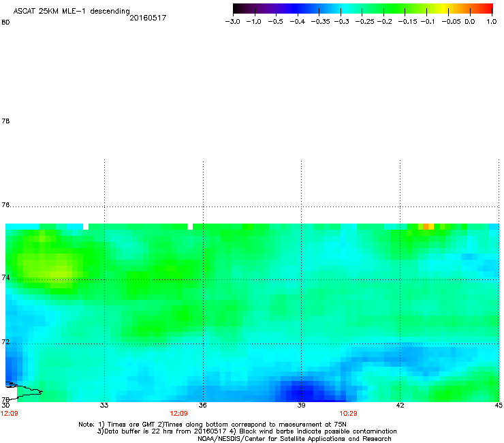
Task: Click the red end of the color bar
Action: tap(488, 8)
